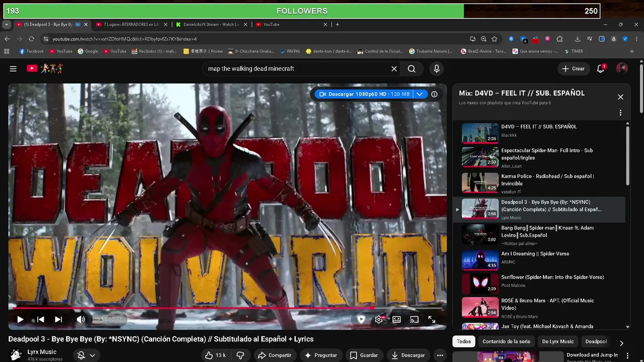Open a new browser tab

click(x=337, y=24)
